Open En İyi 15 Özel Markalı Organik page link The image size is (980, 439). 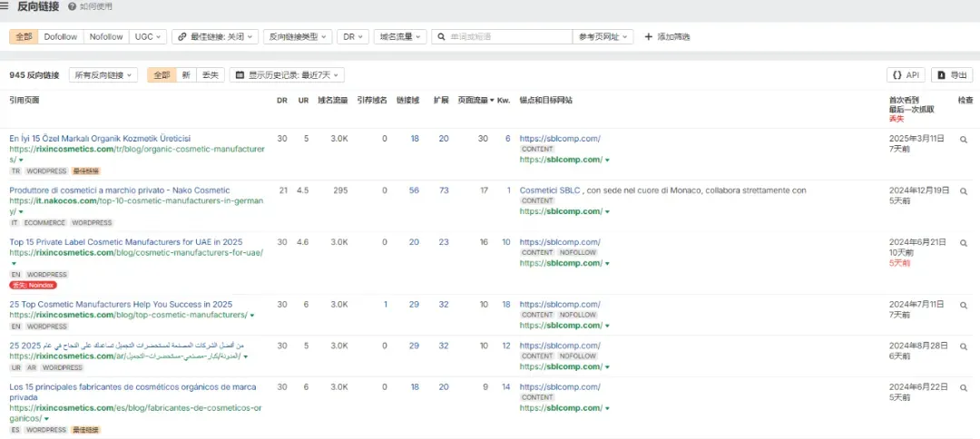pyautogui.click(x=100, y=139)
